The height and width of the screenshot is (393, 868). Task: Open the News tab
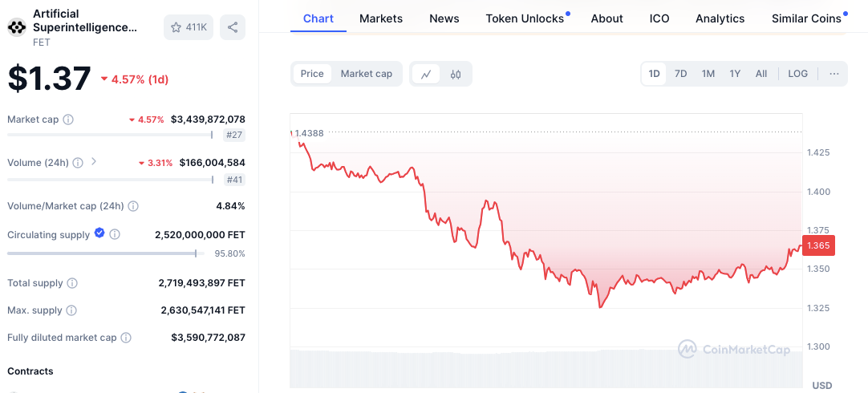click(x=444, y=18)
